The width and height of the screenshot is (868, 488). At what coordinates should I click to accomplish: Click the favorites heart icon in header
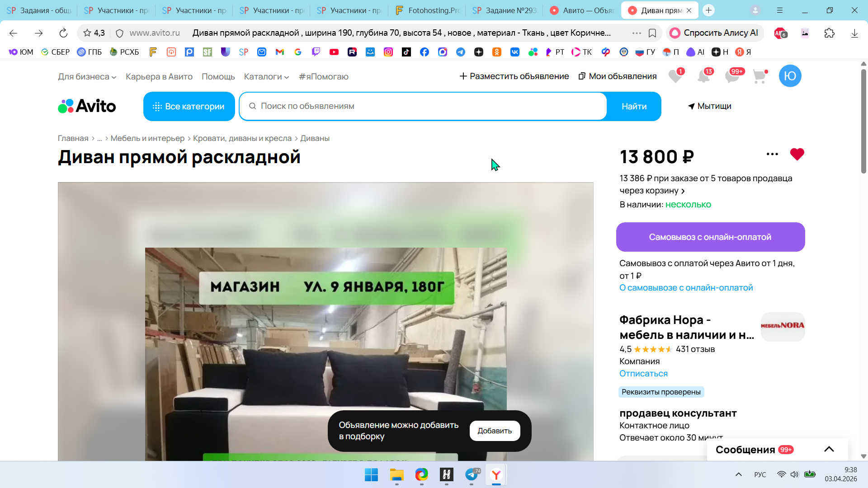pos(675,76)
